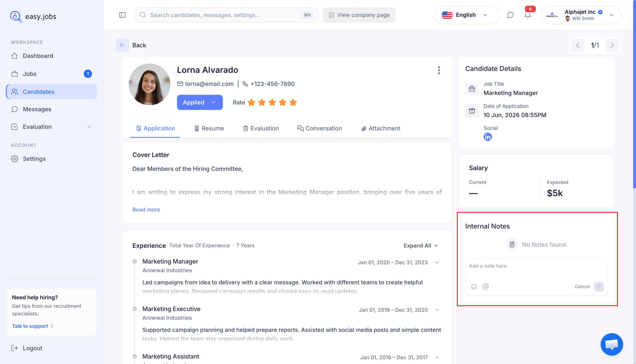The width and height of the screenshot is (636, 364).
Task: Click the Expected salary $5k value
Action: click(555, 193)
